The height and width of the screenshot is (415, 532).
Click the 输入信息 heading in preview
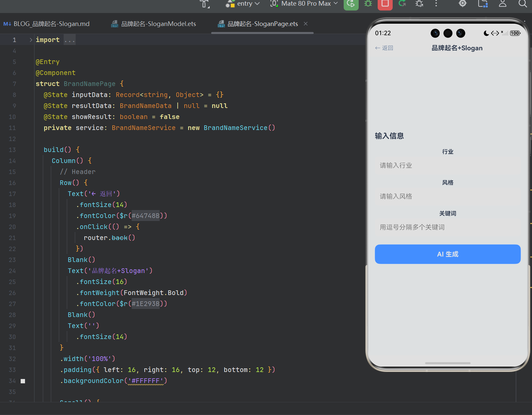[x=389, y=136]
